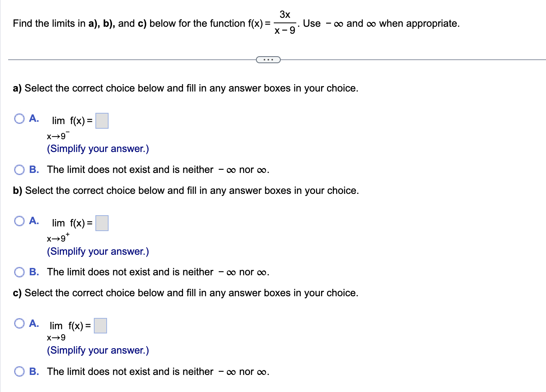Click the Simplify your answer hint in part c)

[97, 350]
